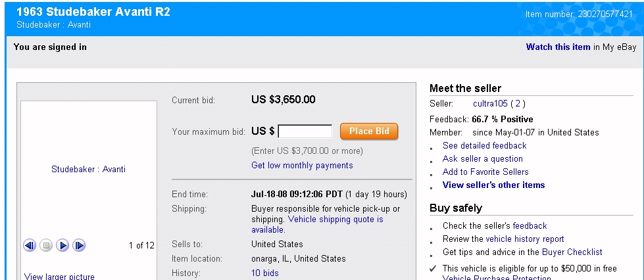
Task: Click the Studebaker : Avanti image placeholder
Action: 88,169
